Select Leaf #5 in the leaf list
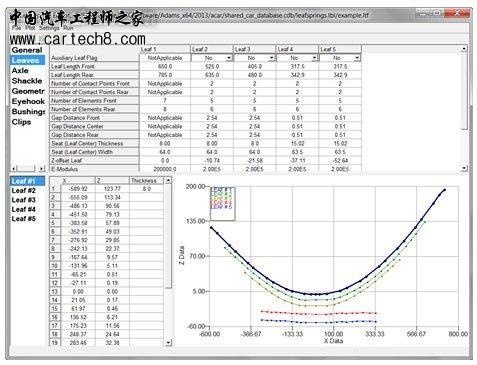Viewport: 477px width, 365px height. click(x=23, y=219)
